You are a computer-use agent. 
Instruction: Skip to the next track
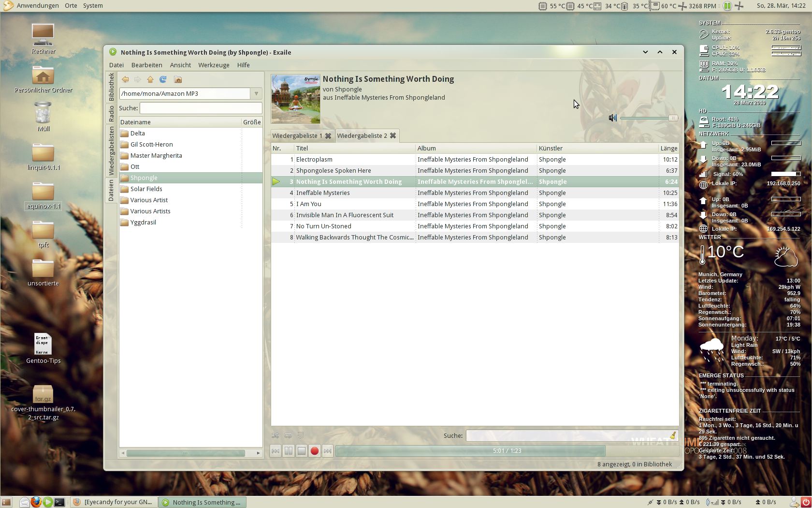tap(328, 451)
